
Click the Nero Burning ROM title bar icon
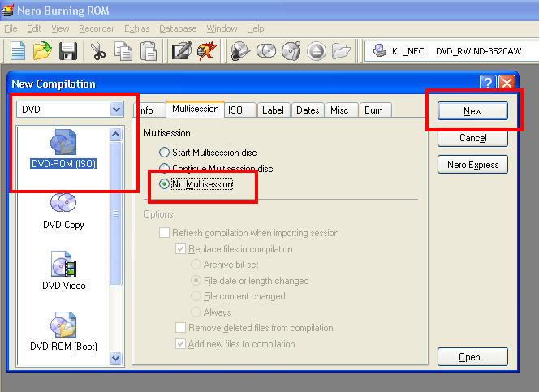[7, 11]
